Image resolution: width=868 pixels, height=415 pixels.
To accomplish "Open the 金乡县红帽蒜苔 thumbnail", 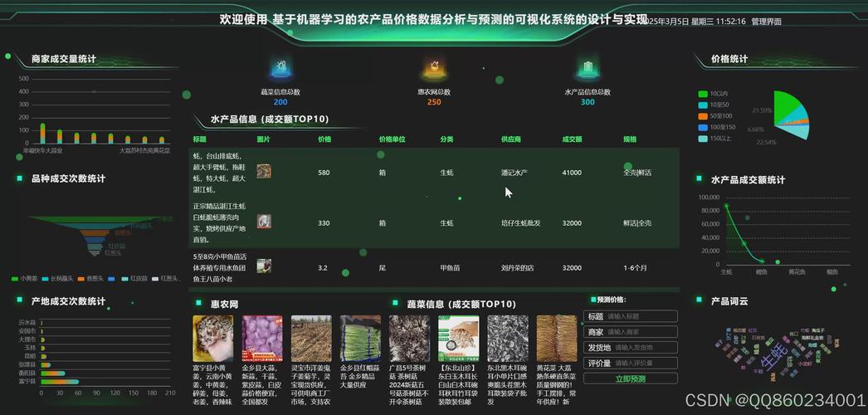I will point(360,339).
